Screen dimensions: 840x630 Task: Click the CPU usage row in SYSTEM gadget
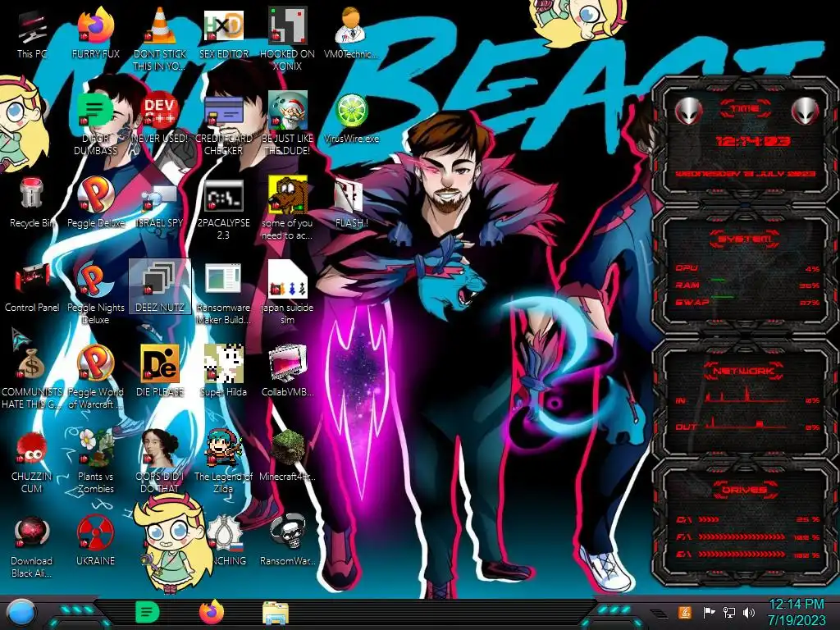[747, 268]
